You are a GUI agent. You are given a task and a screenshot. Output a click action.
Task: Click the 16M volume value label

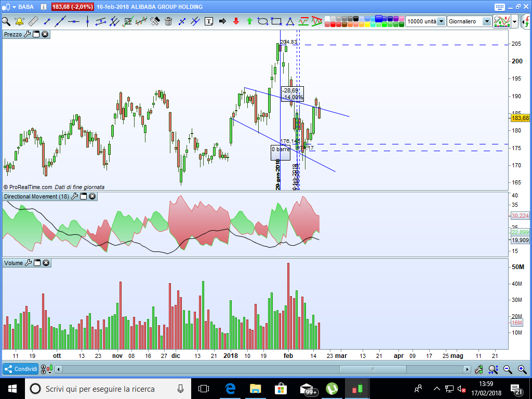517,323
